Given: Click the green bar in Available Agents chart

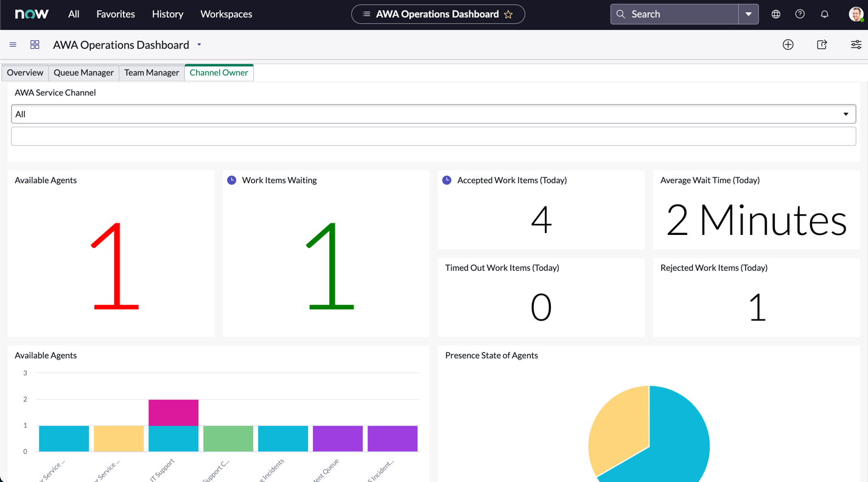Looking at the screenshot, I should click(228, 439).
